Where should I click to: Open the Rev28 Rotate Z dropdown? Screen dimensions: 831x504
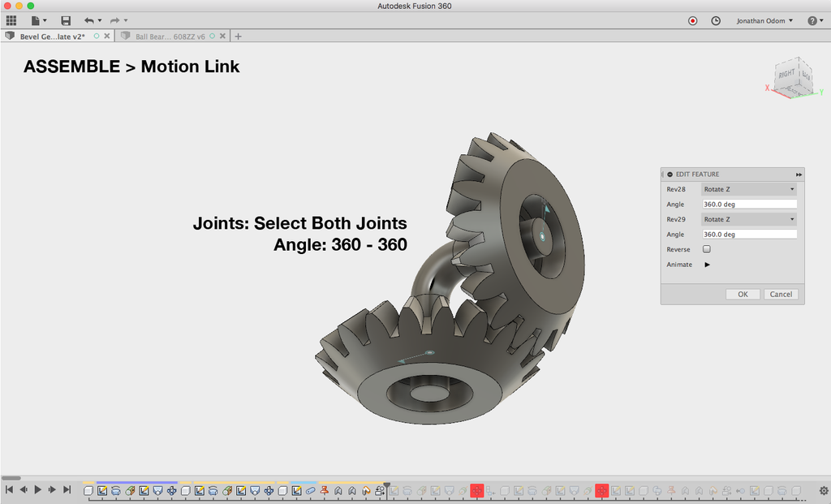749,189
